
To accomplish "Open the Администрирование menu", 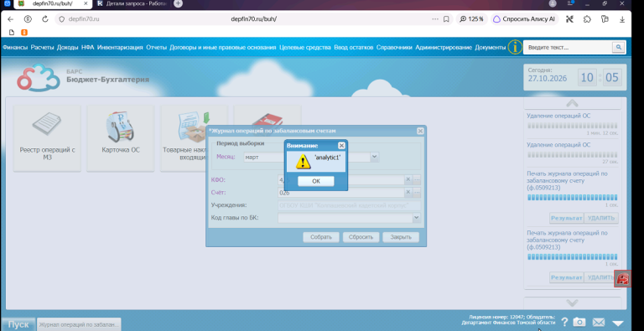I will click(x=444, y=47).
